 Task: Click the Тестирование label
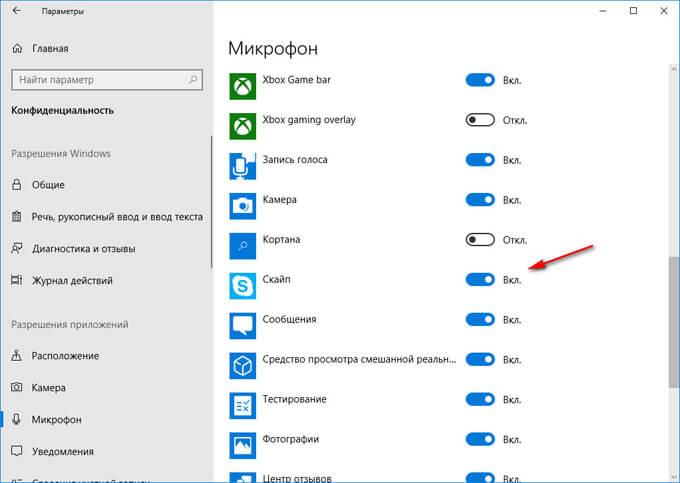click(294, 399)
